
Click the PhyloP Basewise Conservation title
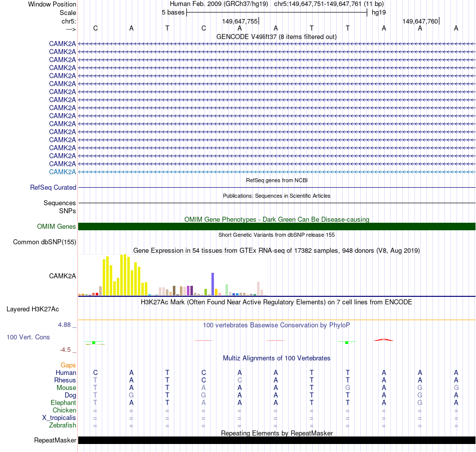276,325
